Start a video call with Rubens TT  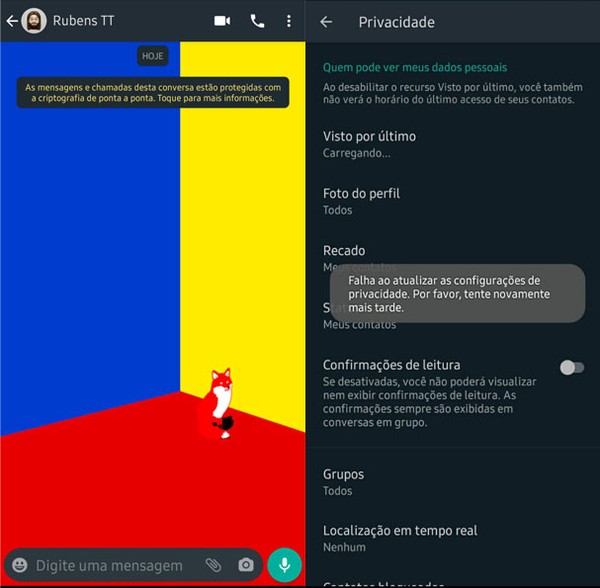pos(222,21)
